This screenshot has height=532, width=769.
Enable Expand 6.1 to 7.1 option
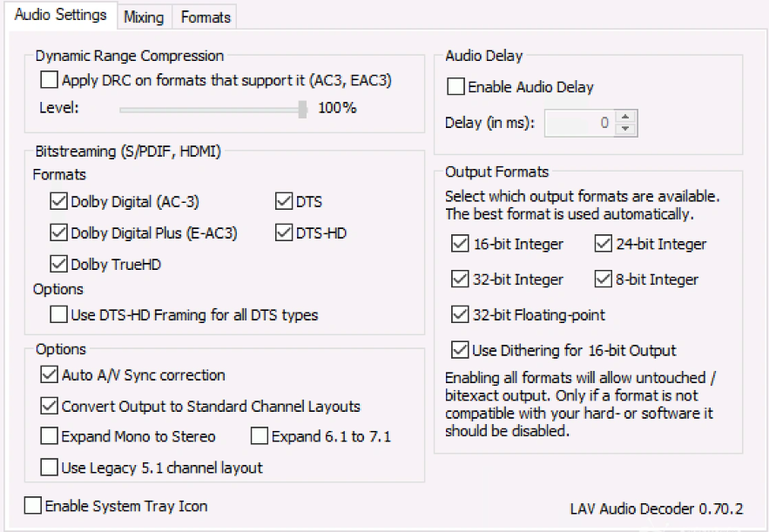(x=260, y=436)
